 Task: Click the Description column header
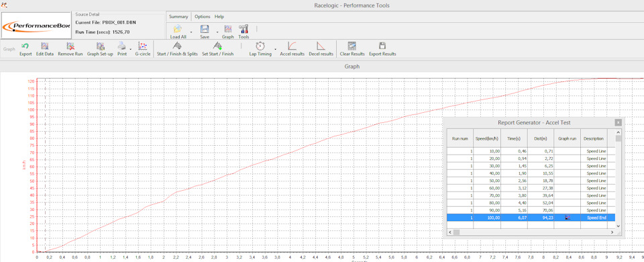[594, 138]
